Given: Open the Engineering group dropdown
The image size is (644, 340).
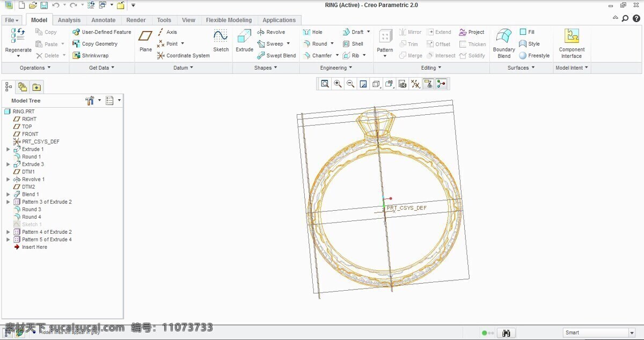Looking at the screenshot, I should [336, 68].
